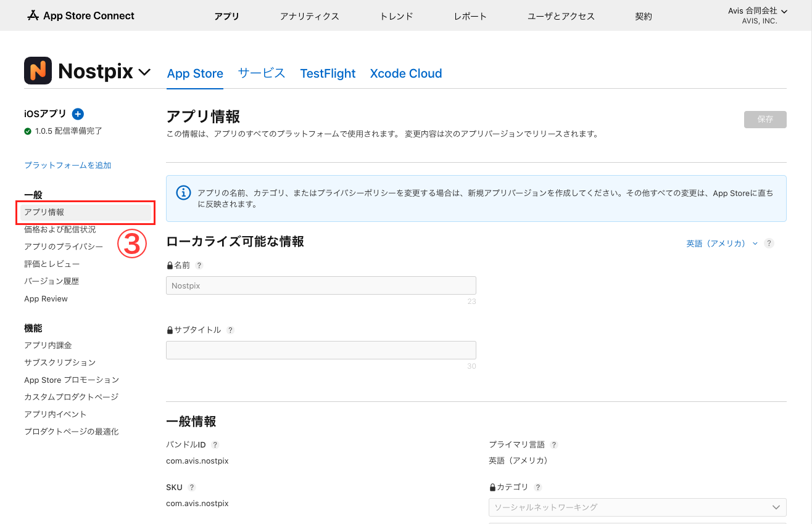Open help for 名前 field
This screenshot has height=524, width=812.
point(199,266)
